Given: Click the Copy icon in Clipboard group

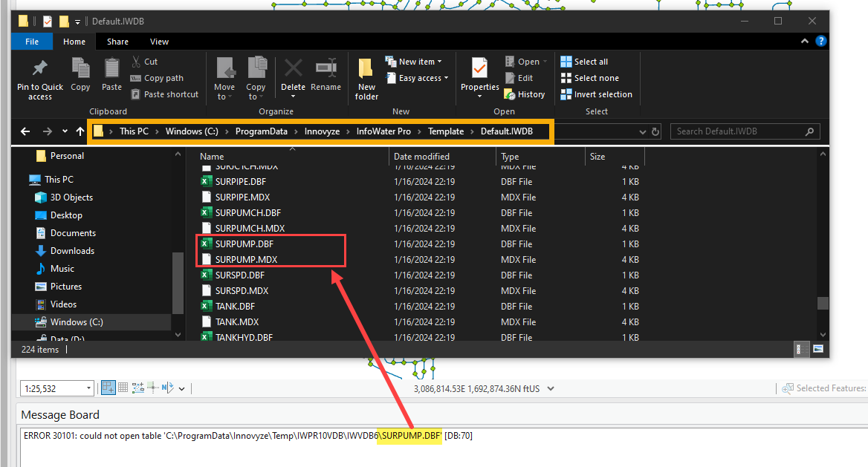Looking at the screenshot, I should [80, 68].
